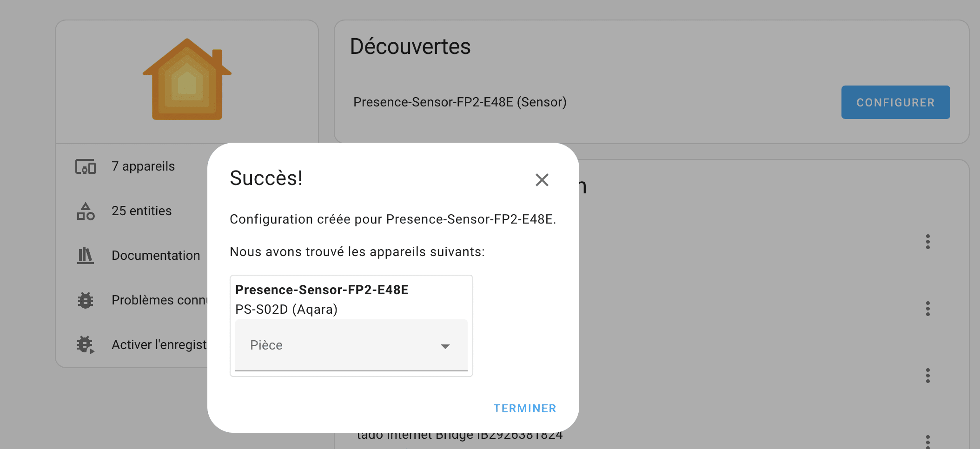Click the books Documentation icon
Screen dimensions: 980x449
pyautogui.click(x=86, y=256)
